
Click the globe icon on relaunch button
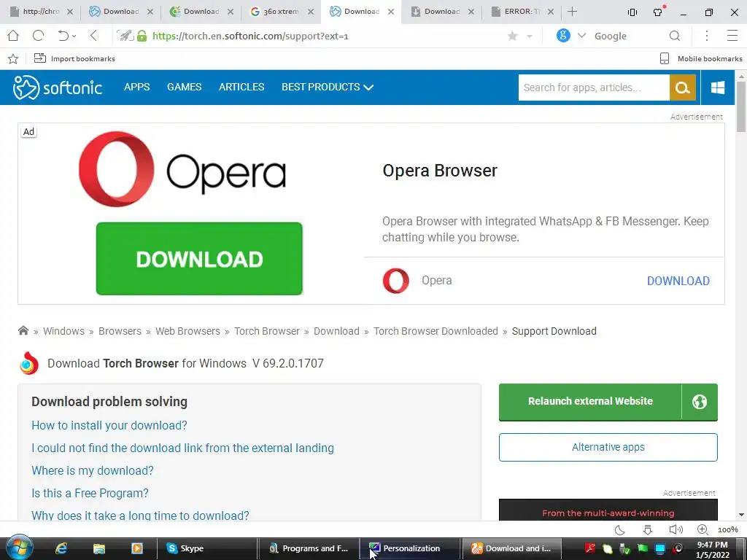700,402
